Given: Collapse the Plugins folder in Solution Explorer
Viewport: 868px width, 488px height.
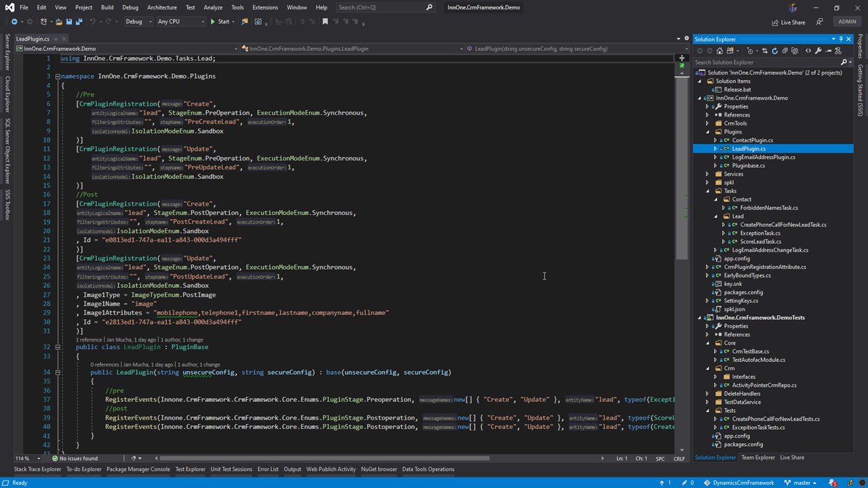Looking at the screenshot, I should tap(709, 131).
